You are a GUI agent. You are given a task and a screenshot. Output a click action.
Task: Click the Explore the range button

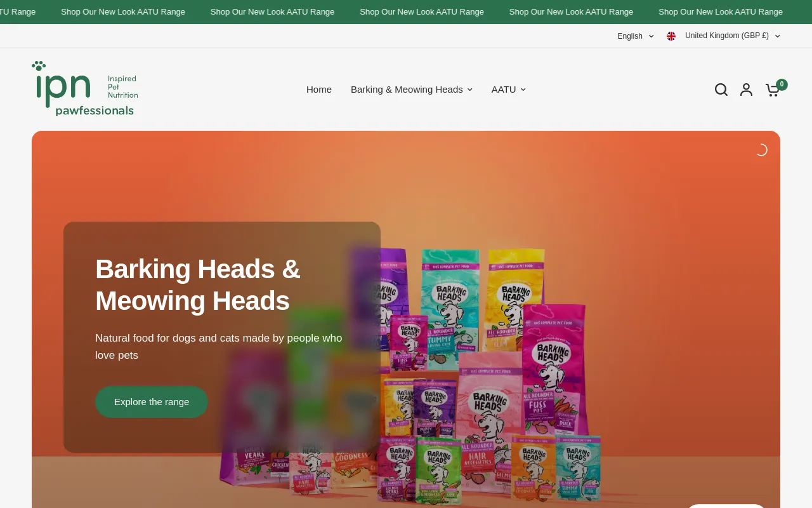pos(152,402)
